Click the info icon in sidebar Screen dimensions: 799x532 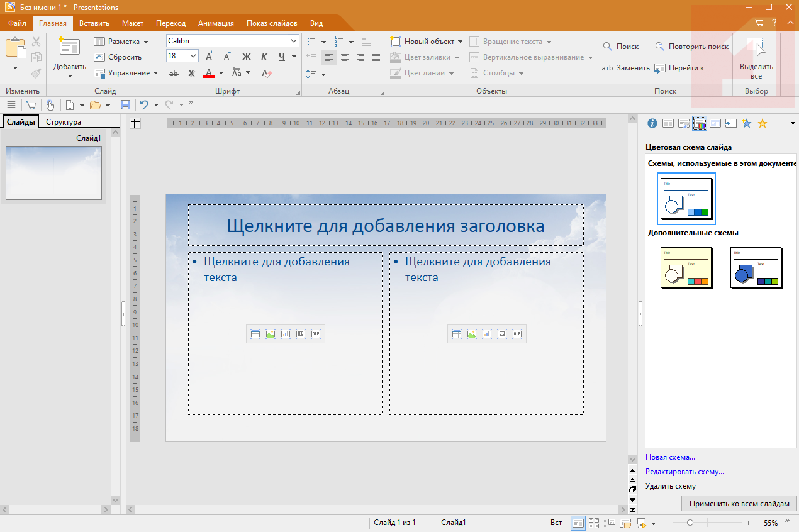(x=652, y=123)
